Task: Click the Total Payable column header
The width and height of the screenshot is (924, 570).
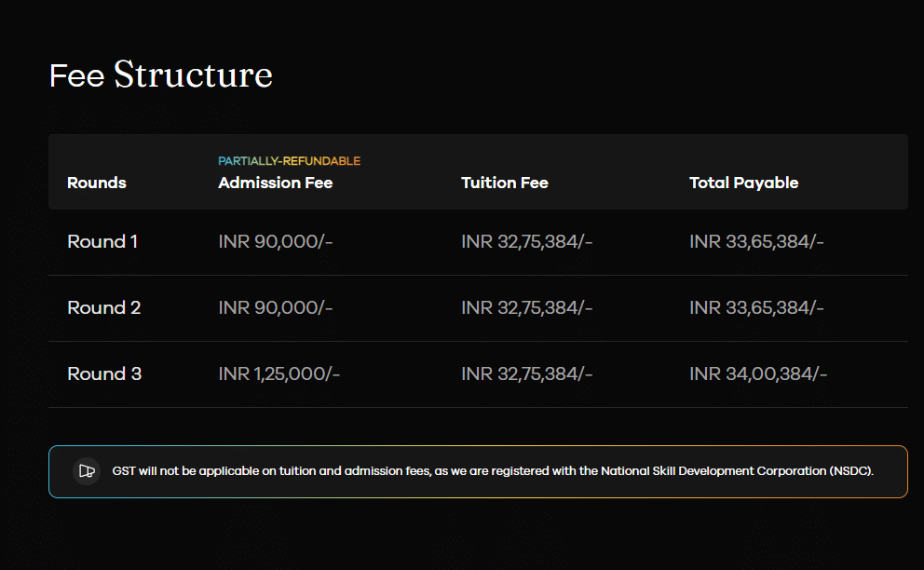Action: 743,183
